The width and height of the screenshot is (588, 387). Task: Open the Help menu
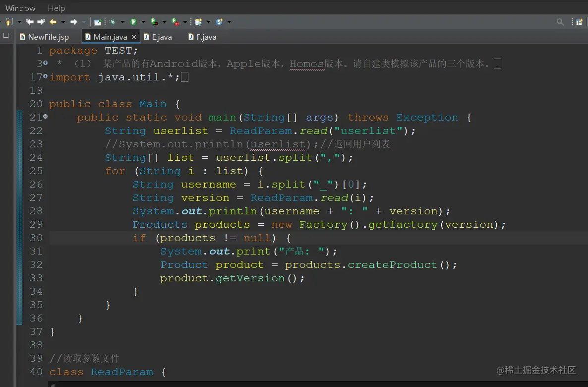pos(56,8)
